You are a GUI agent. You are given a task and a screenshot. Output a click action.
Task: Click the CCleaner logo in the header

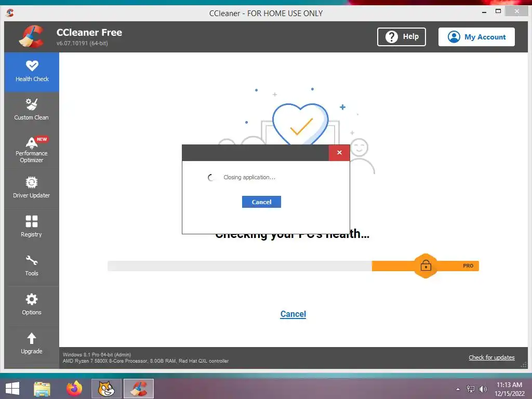32,37
